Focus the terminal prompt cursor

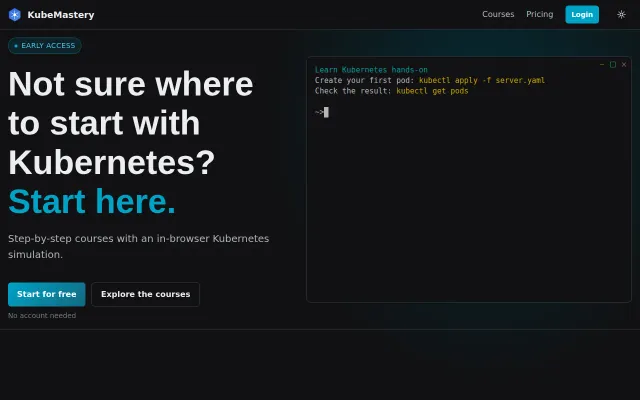pos(326,112)
